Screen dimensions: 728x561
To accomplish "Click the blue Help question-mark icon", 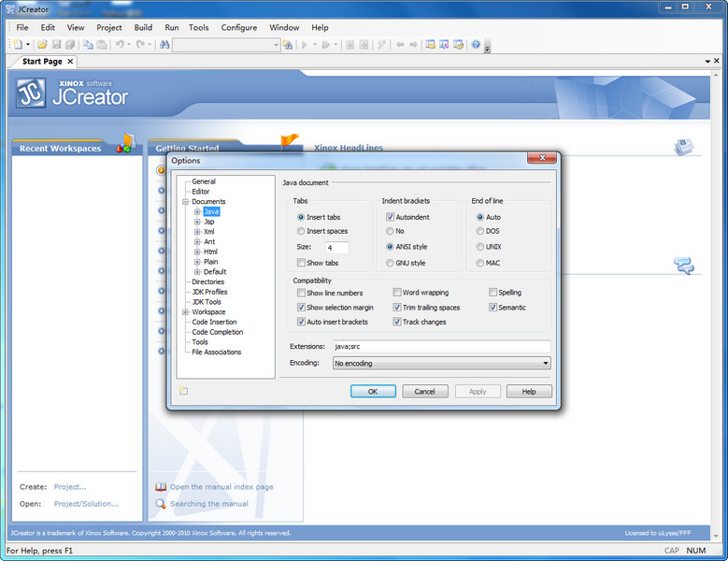I will tap(476, 45).
